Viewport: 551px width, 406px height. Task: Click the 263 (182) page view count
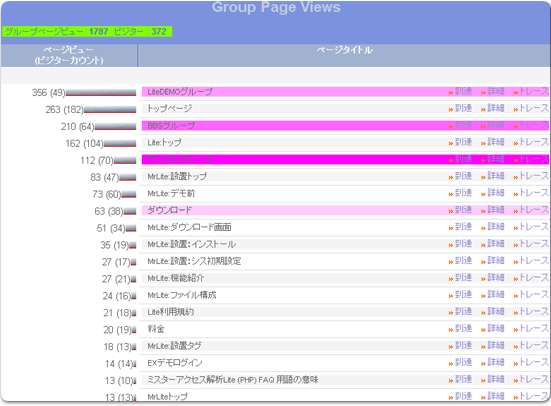coord(64,109)
